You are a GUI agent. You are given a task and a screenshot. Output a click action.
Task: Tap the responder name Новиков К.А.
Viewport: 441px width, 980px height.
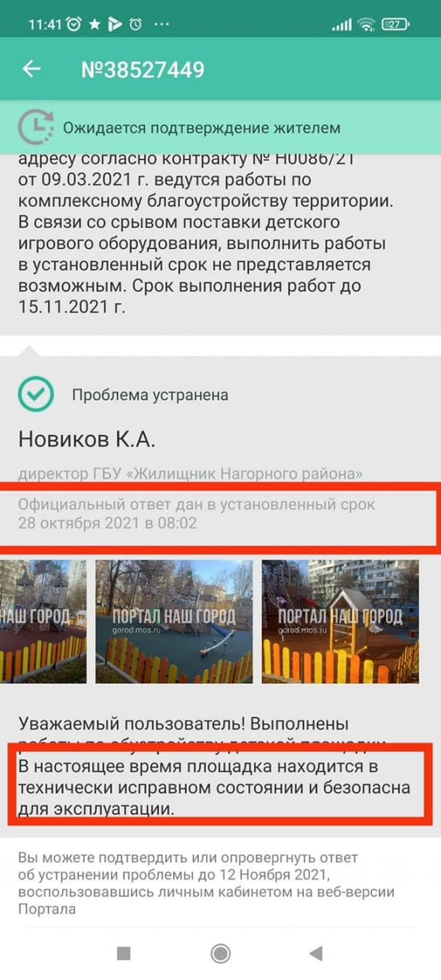(x=87, y=439)
